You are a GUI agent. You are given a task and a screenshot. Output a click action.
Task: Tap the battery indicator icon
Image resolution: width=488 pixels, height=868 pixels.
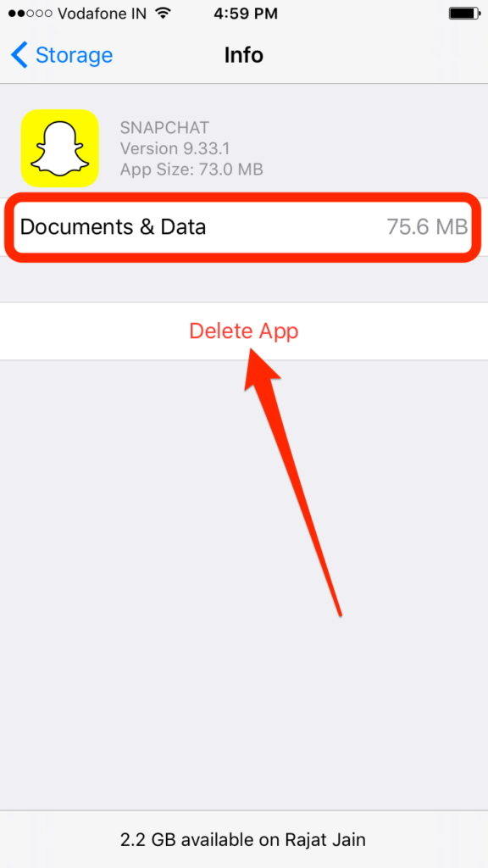[x=463, y=13]
